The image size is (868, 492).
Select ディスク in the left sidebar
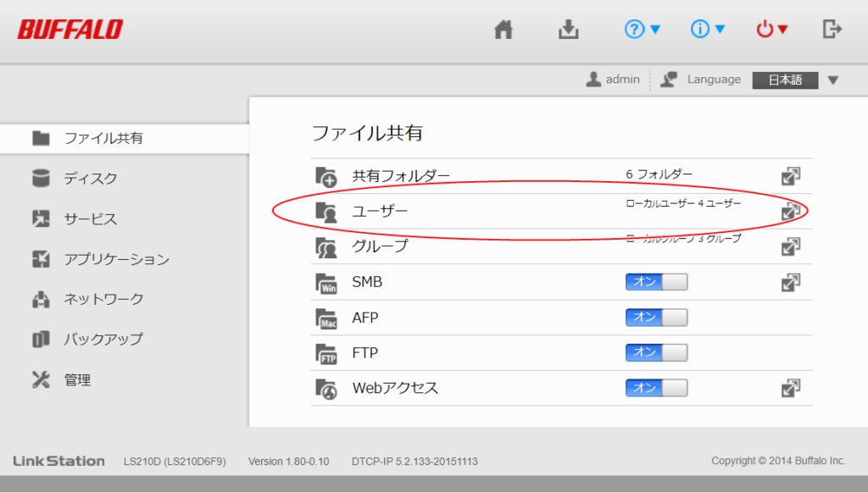(x=91, y=179)
